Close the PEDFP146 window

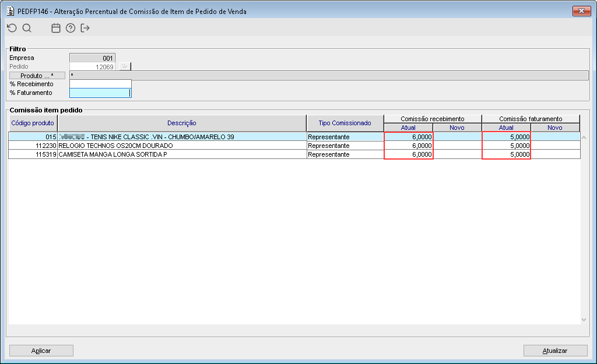tap(581, 10)
